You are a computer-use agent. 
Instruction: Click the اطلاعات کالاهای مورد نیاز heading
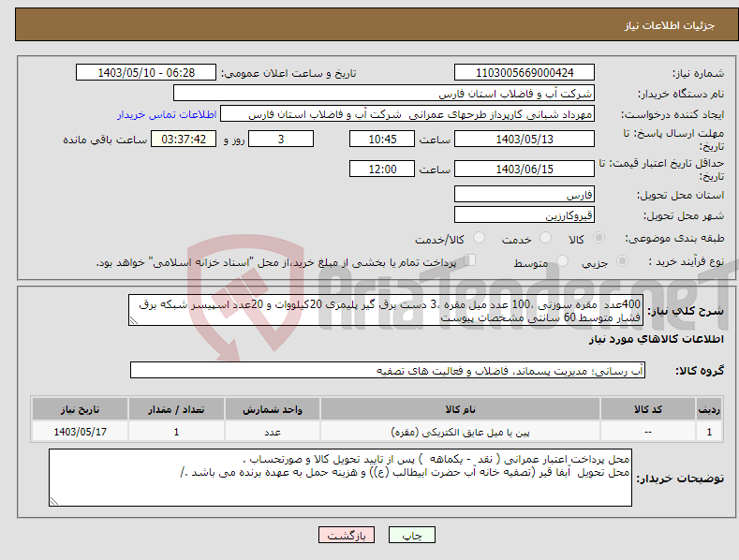(x=656, y=339)
